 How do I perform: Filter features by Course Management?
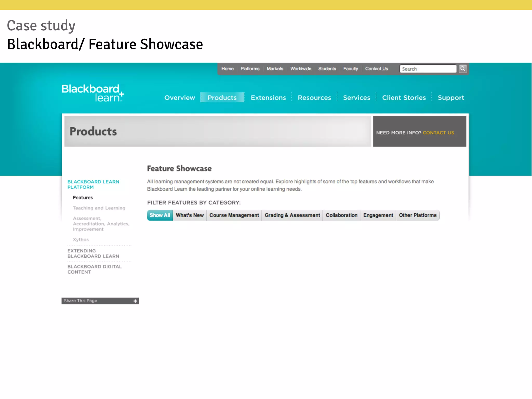pyautogui.click(x=234, y=215)
